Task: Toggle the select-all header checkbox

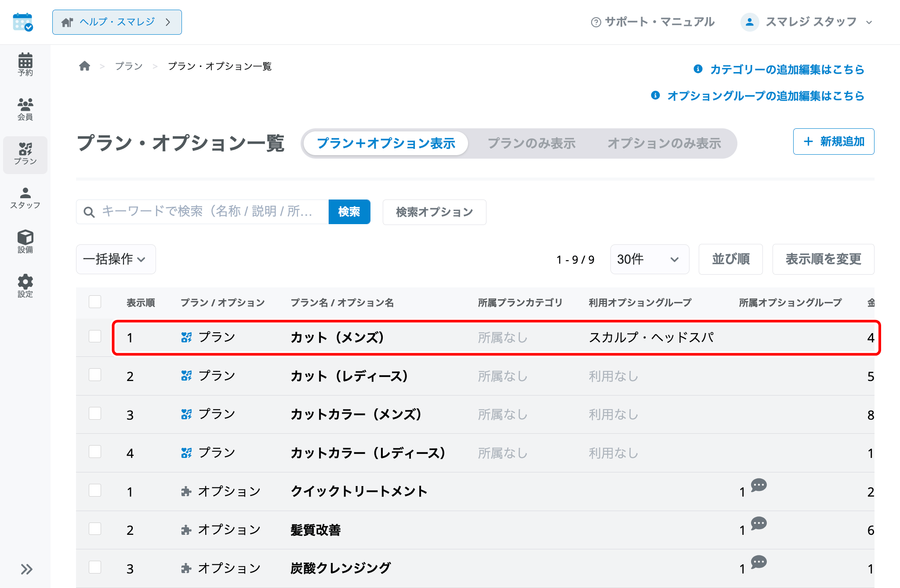Action: tap(95, 302)
